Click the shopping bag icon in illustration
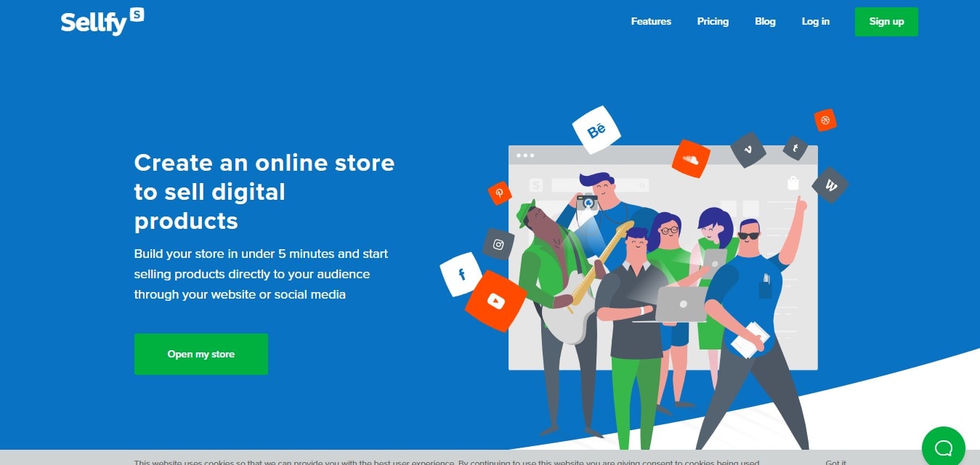 click(793, 183)
